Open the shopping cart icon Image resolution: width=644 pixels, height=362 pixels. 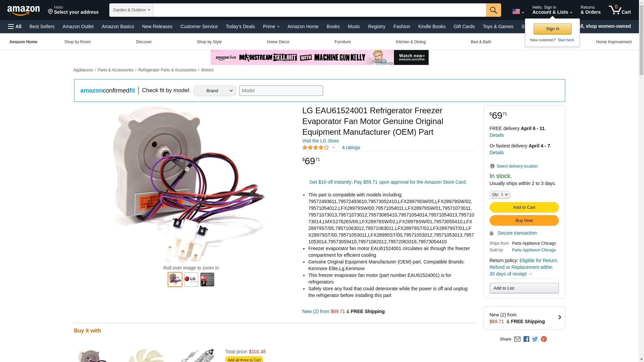tap(620, 10)
